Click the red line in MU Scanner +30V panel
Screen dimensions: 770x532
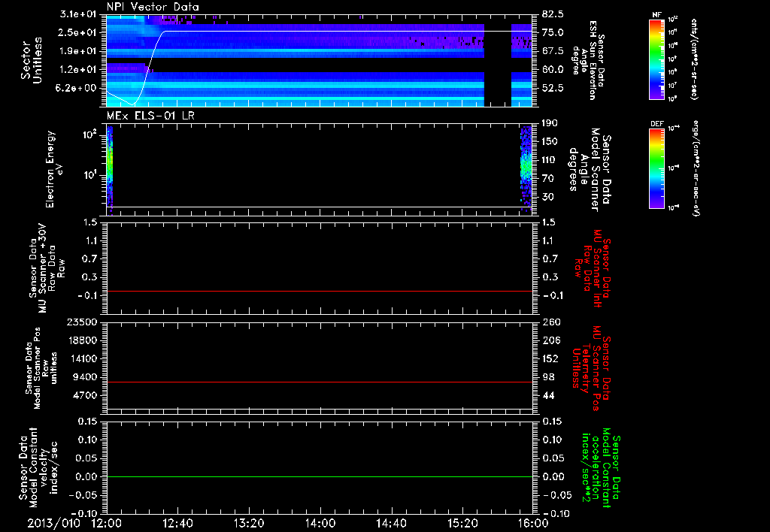[319, 292]
